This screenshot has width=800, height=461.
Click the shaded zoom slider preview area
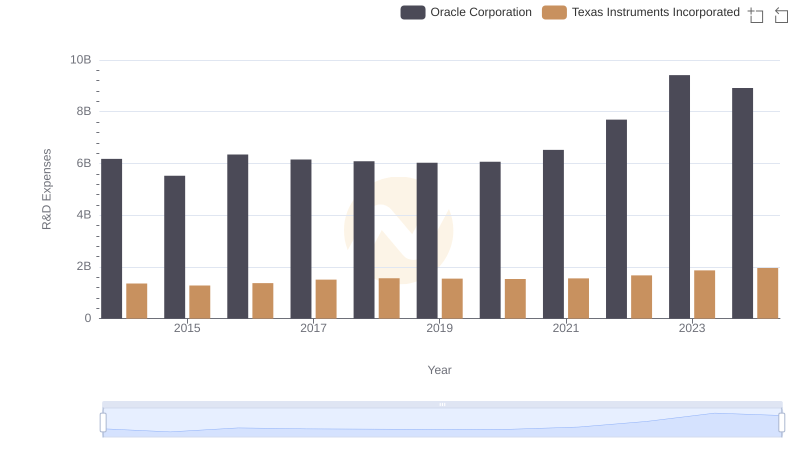(442, 423)
